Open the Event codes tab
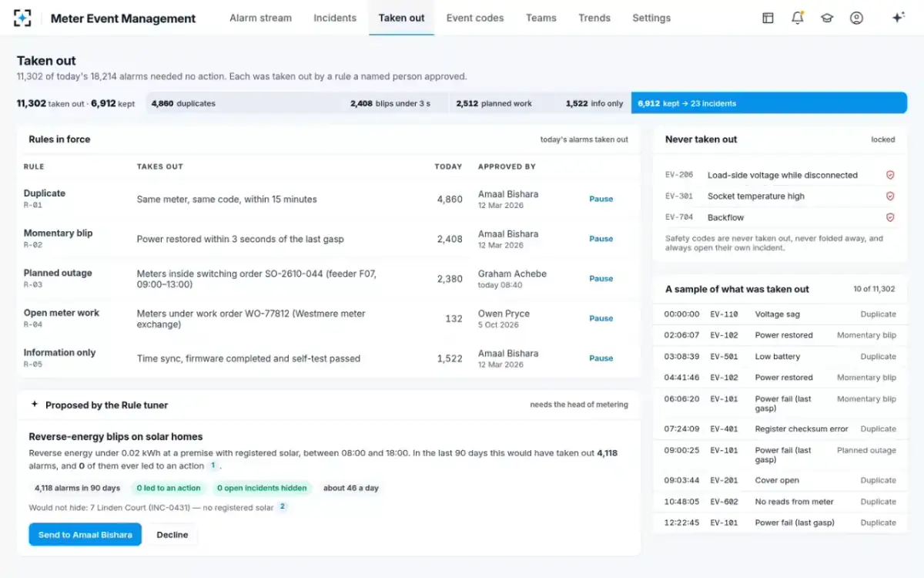This screenshot has height=578, width=924. point(475,18)
